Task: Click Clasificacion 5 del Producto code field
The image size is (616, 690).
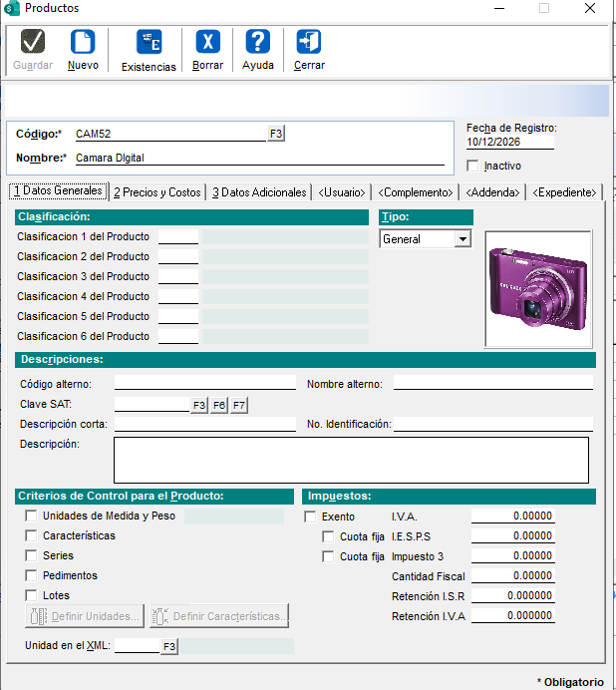Action: point(178,316)
